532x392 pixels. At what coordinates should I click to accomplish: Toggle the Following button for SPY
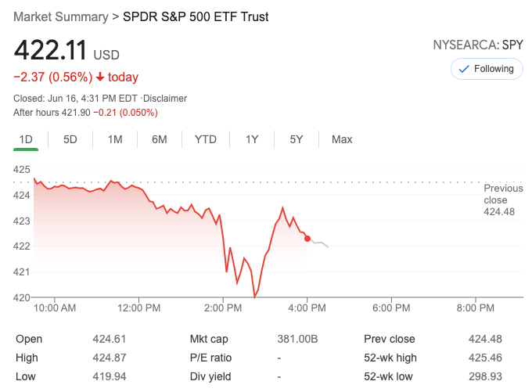(x=487, y=69)
